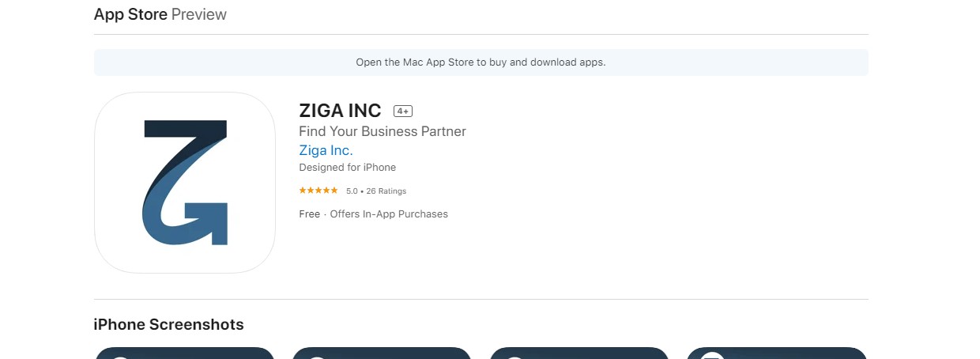Open the Ziga Inc. developer link
Viewport: 980px width, 359px height.
pos(326,150)
